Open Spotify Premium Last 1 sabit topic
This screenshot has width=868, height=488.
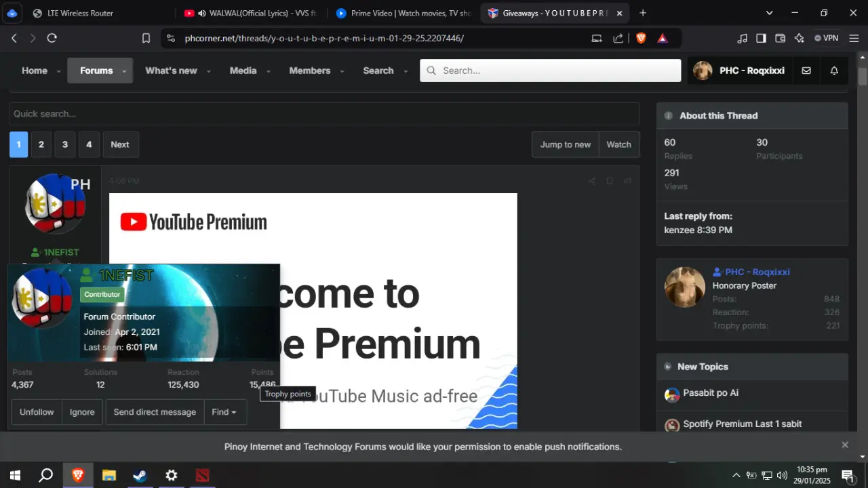[x=743, y=424]
